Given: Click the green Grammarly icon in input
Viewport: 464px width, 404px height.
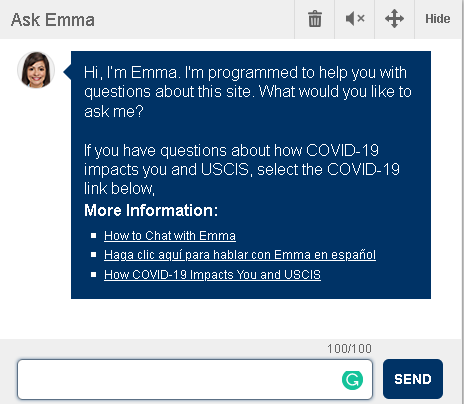Looking at the screenshot, I should tap(352, 380).
